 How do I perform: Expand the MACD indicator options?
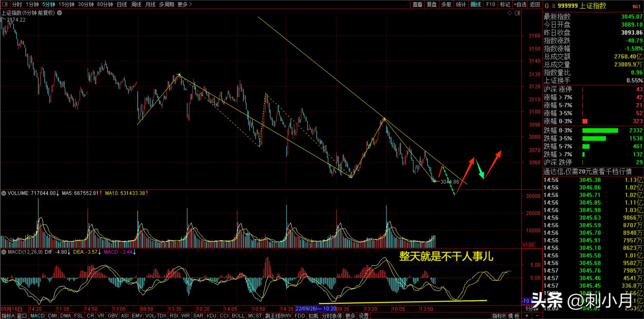tap(4, 252)
